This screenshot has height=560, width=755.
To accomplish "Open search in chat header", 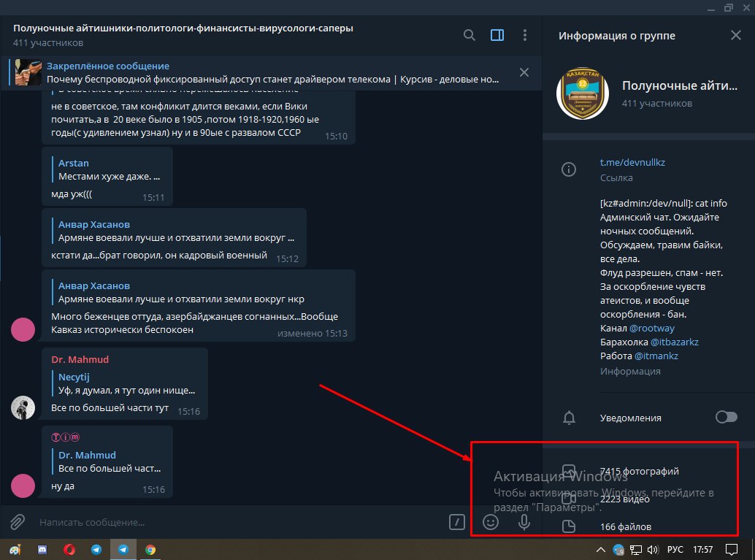I will point(469,35).
